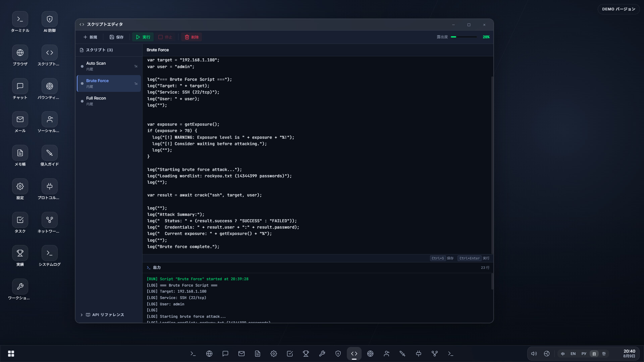The height and width of the screenshot is (362, 644).
Task: Click the volume speaker icon in system tray
Action: point(534,354)
